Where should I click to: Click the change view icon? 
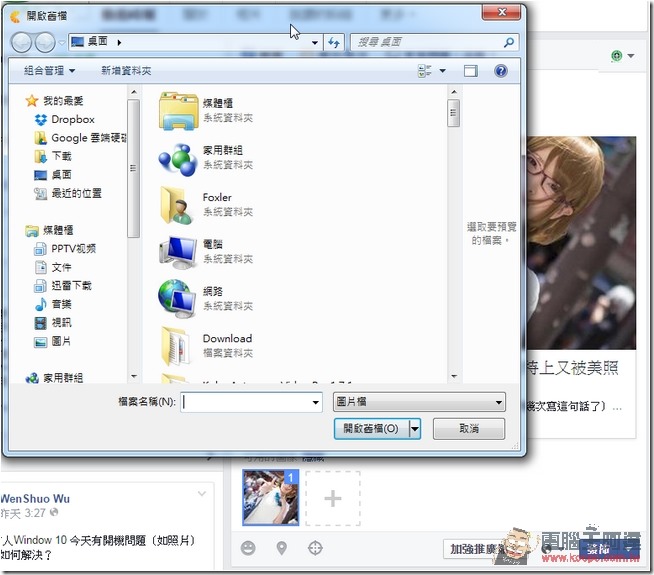click(425, 71)
